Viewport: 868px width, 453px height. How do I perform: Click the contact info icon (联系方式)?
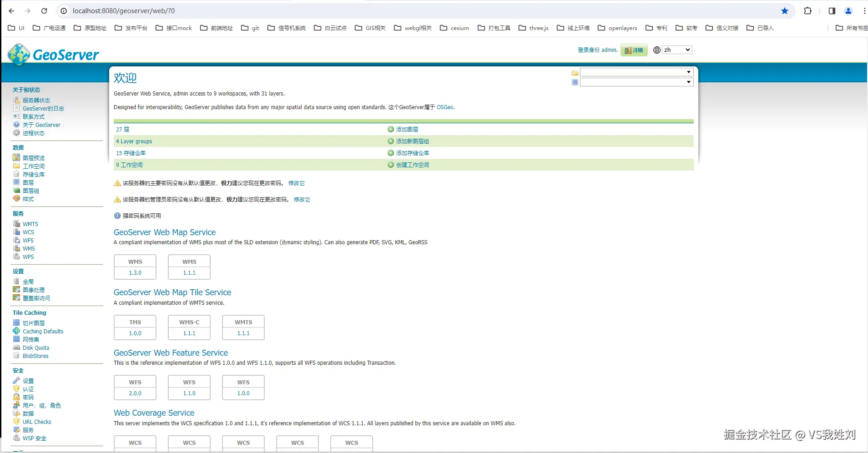(x=16, y=116)
